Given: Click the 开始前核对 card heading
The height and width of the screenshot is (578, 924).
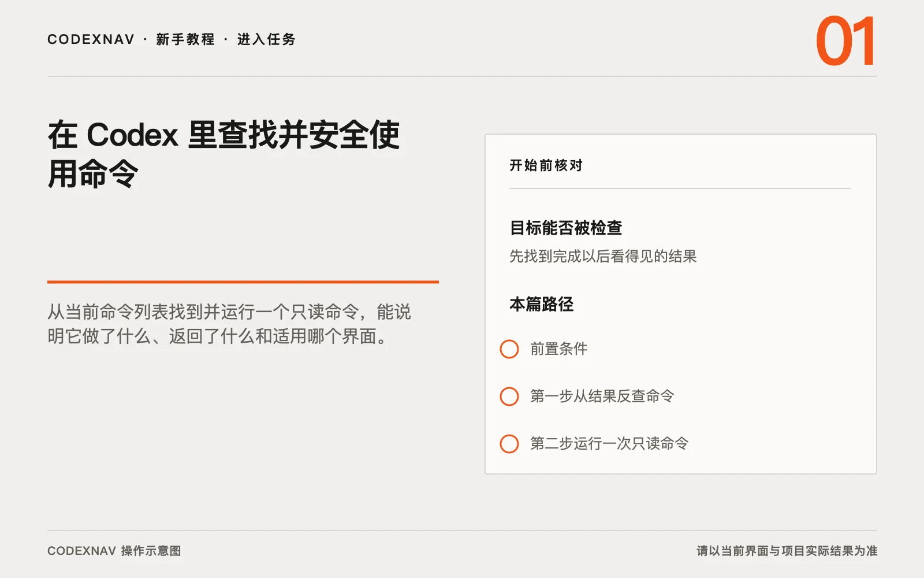Looking at the screenshot, I should tap(546, 165).
